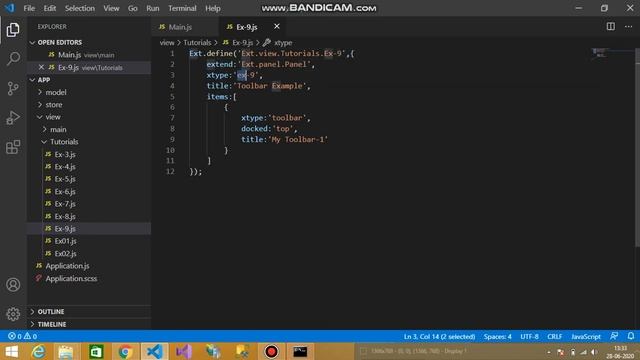
Task: Open the Terminal menu
Action: [x=182, y=8]
